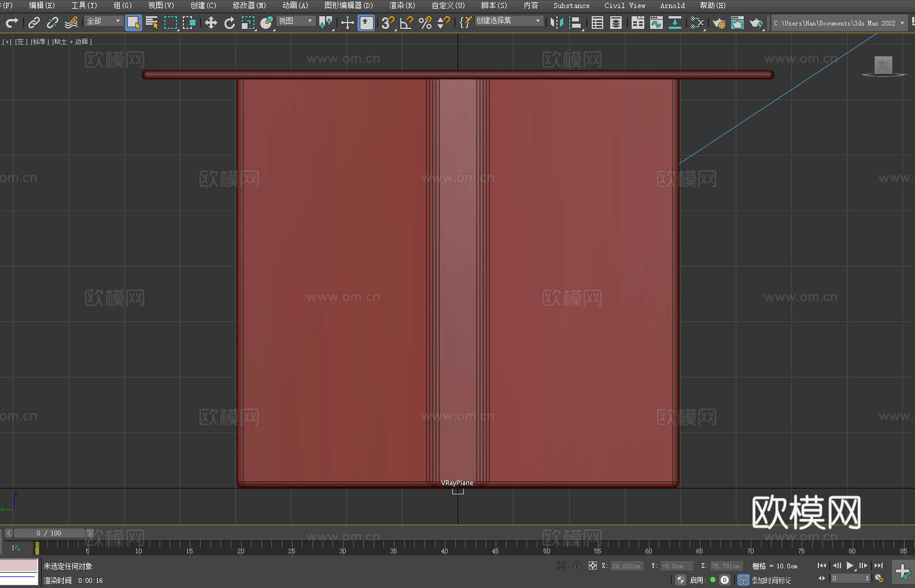Toggle Keyboard Shortcut Override button

pos(366,23)
